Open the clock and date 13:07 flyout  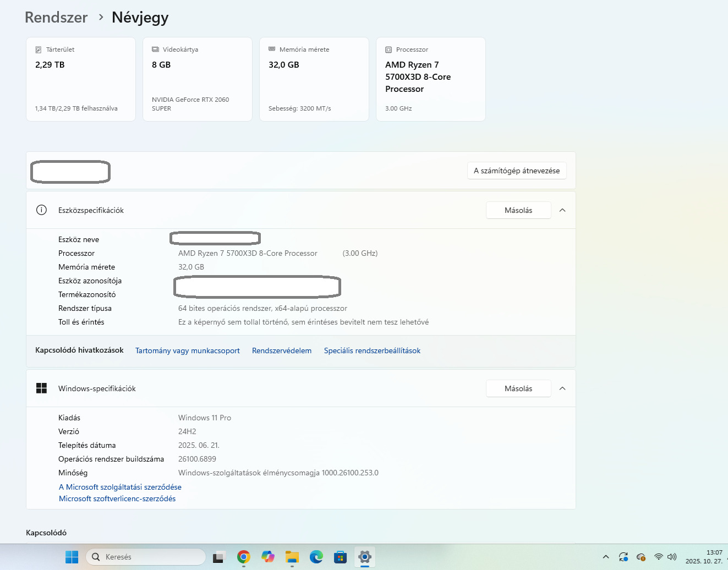coord(704,557)
